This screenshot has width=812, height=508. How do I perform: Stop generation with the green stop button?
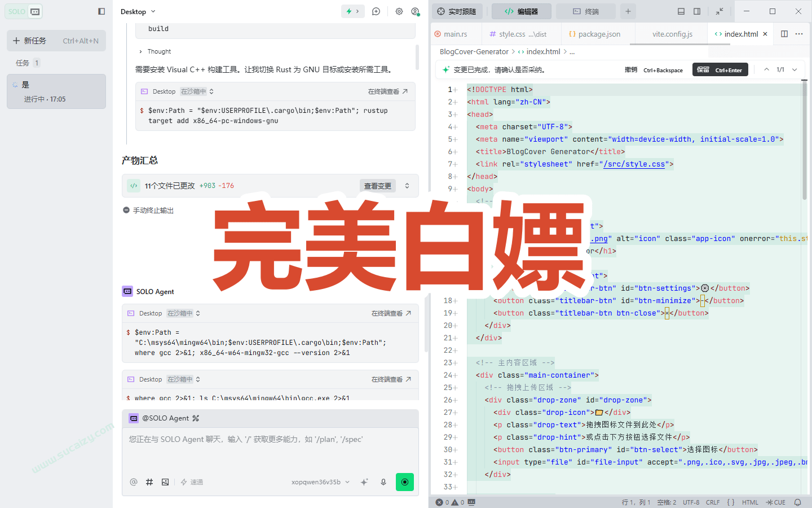click(x=405, y=482)
